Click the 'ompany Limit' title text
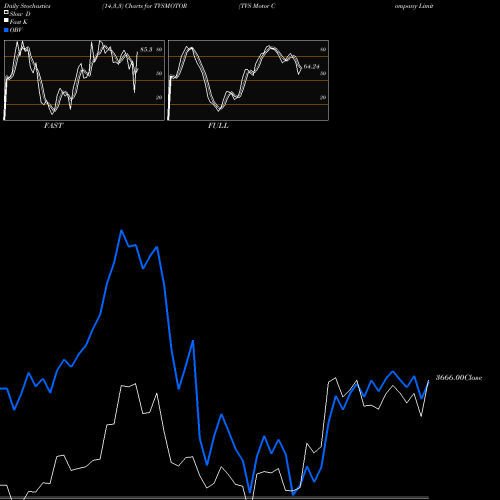The width and height of the screenshot is (500, 500). (x=414, y=6)
